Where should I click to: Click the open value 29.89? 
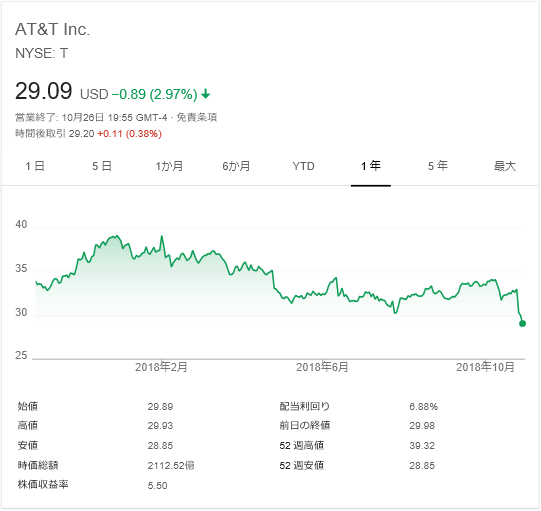pos(160,407)
